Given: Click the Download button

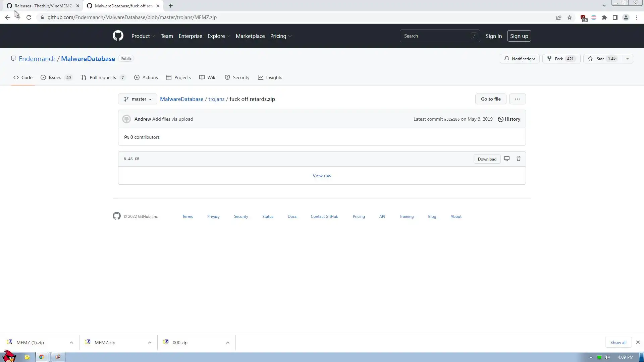Looking at the screenshot, I should click(x=487, y=159).
